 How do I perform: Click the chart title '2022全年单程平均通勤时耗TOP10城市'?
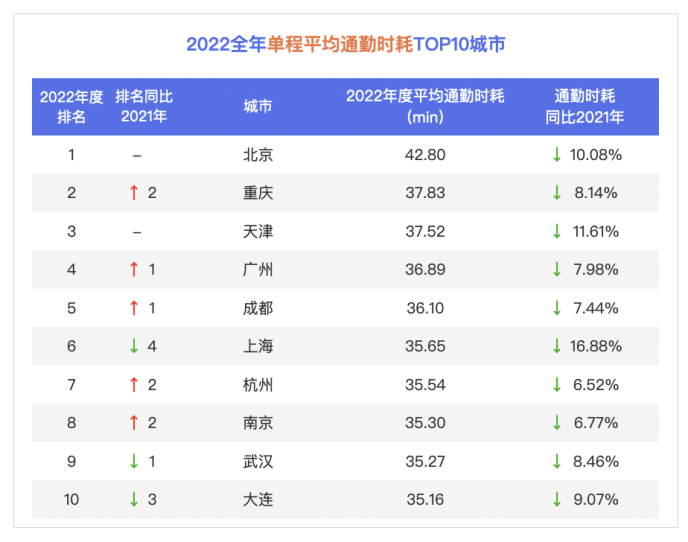[345, 45]
